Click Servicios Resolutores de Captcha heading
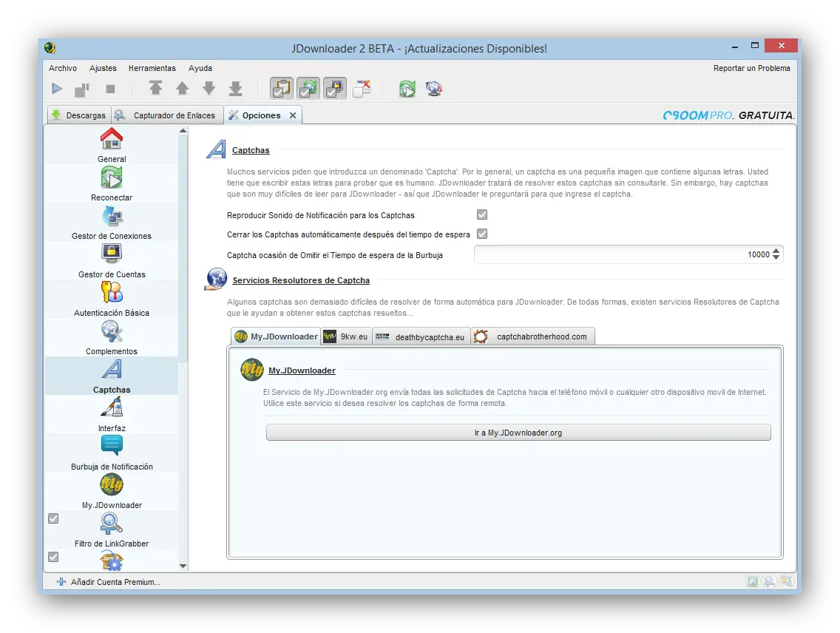Image resolution: width=840 pixels, height=633 pixels. pos(301,280)
